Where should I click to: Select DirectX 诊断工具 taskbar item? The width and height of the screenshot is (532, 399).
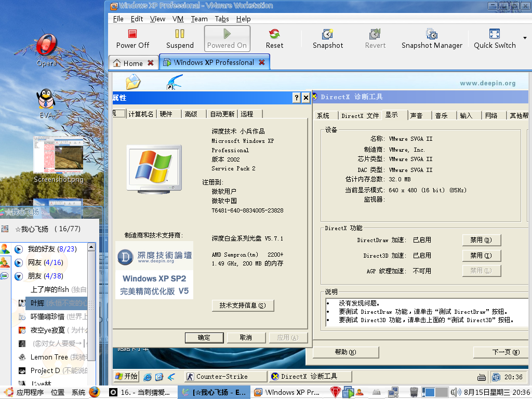point(311,377)
